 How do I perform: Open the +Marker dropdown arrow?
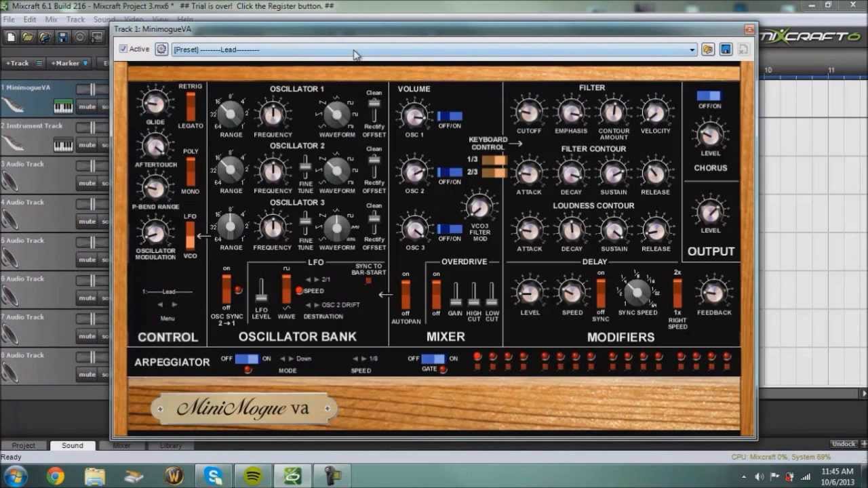[x=85, y=63]
